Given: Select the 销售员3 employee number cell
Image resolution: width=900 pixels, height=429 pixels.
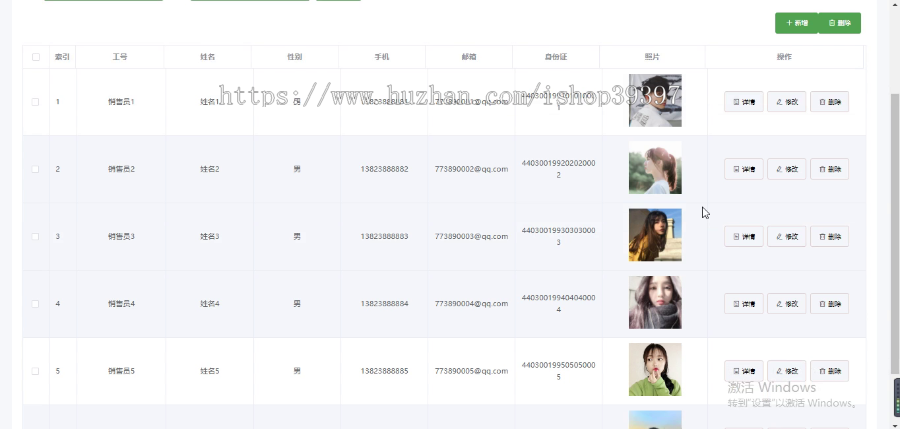Looking at the screenshot, I should [121, 236].
